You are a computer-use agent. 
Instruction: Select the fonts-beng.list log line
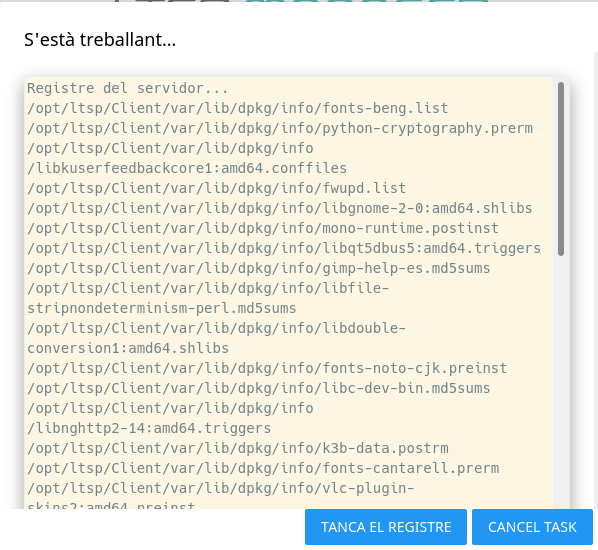click(238, 108)
